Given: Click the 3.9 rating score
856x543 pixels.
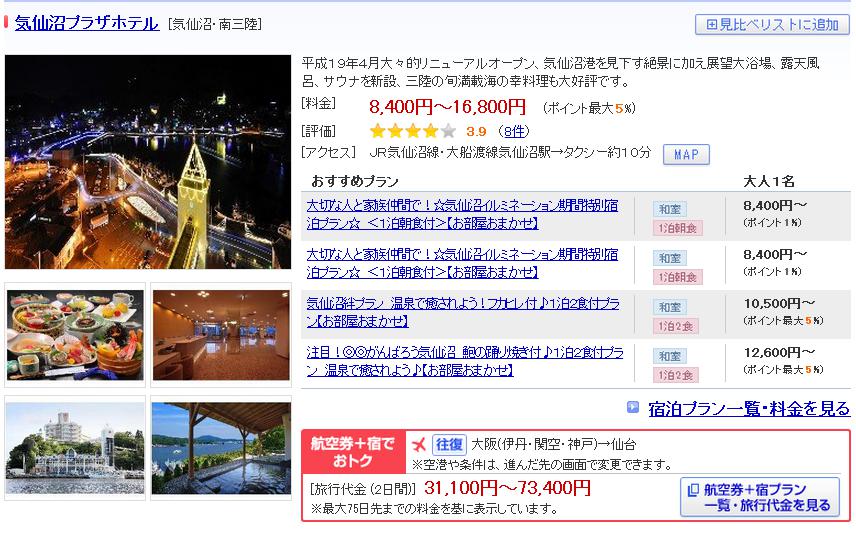Looking at the screenshot, I should coord(476,132).
